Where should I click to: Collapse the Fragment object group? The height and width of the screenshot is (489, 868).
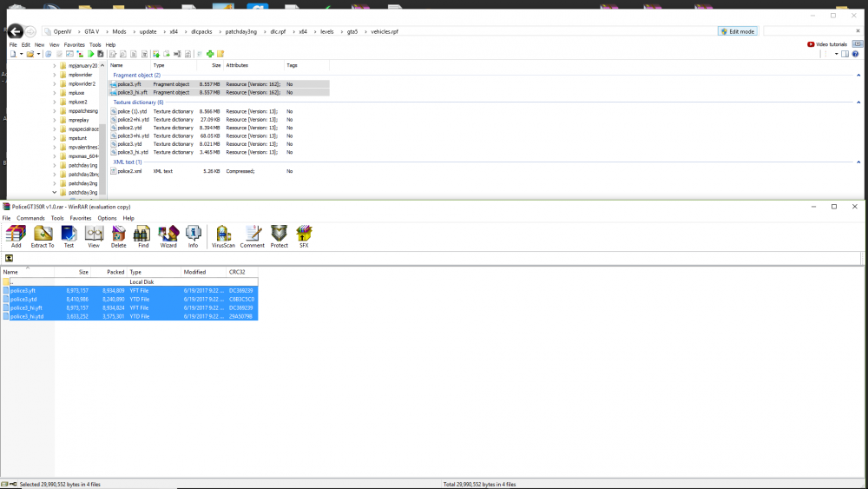point(858,75)
